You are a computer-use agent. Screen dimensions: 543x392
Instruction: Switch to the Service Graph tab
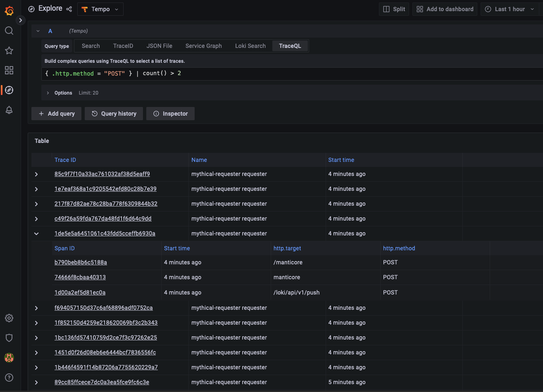203,46
